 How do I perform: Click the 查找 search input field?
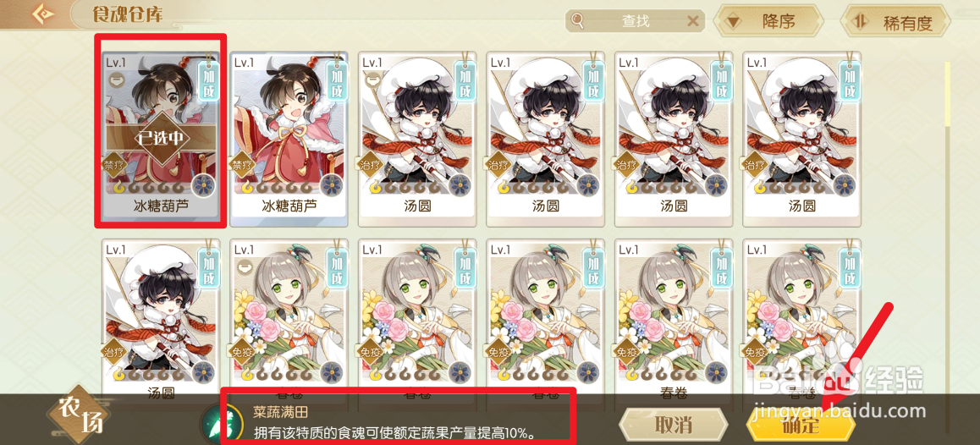[x=635, y=21]
